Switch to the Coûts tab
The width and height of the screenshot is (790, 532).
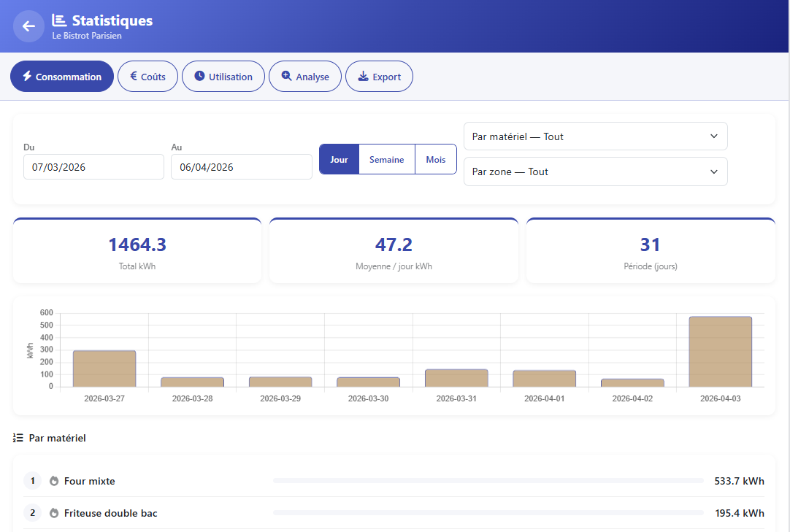click(147, 76)
